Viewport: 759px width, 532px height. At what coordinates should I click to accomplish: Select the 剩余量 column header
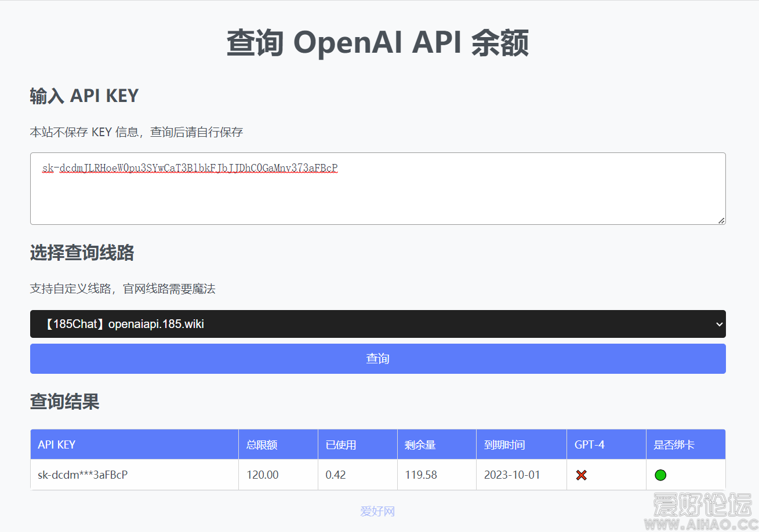(437, 444)
